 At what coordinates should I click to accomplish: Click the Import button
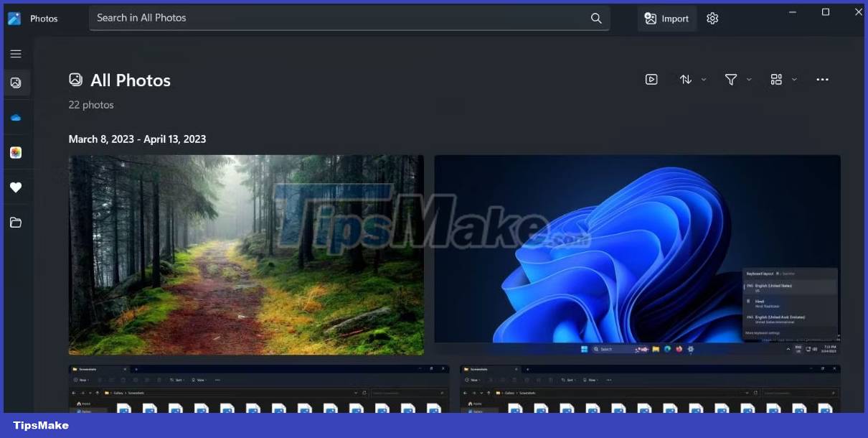tap(666, 18)
